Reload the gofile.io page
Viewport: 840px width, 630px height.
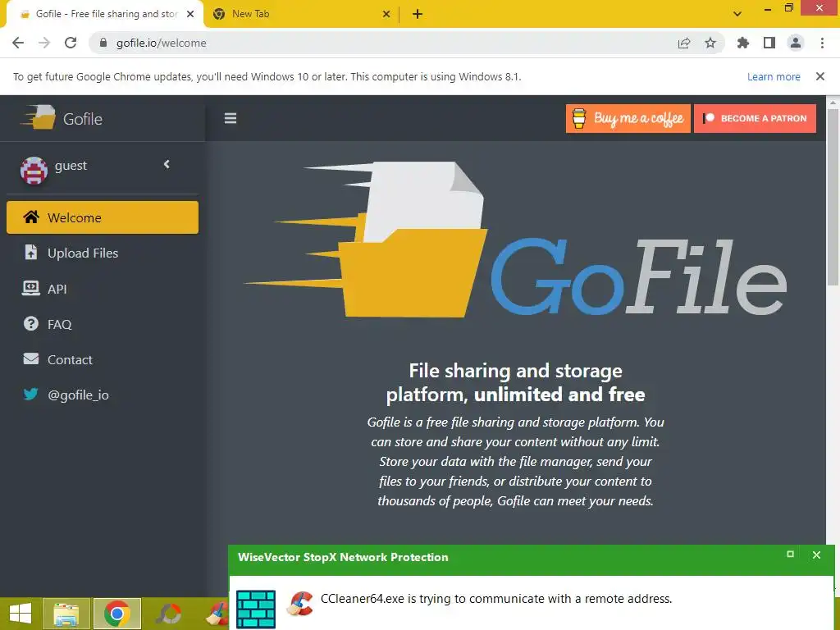[71, 43]
